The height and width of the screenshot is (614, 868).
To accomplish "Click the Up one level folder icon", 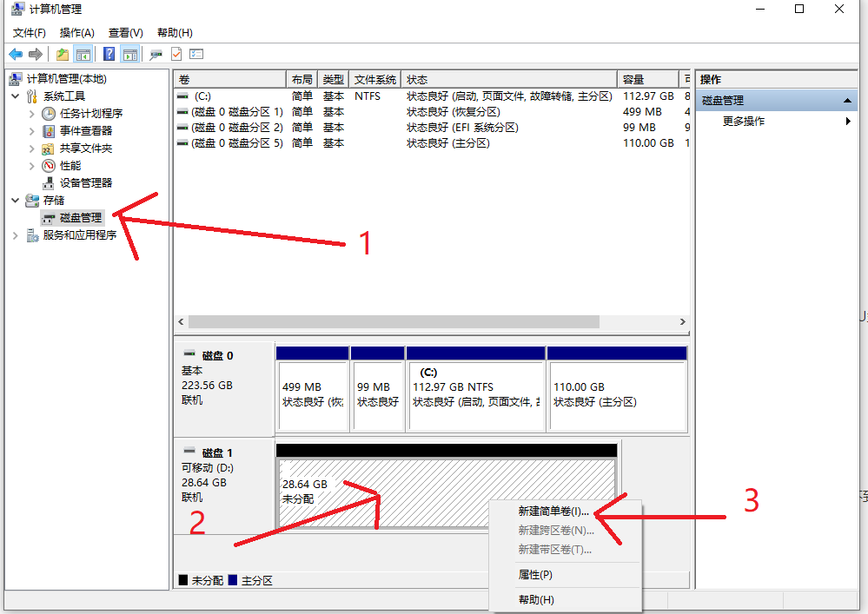I will [63, 54].
